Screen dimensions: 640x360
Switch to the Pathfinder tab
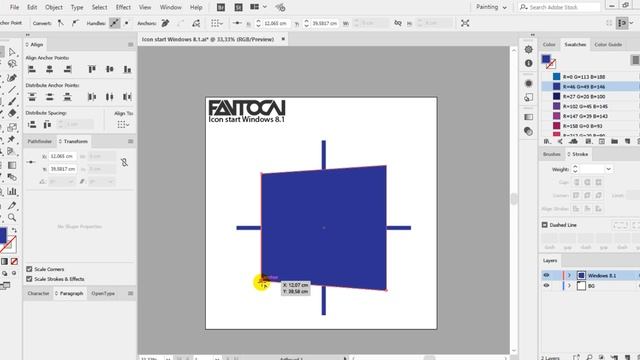point(40,141)
